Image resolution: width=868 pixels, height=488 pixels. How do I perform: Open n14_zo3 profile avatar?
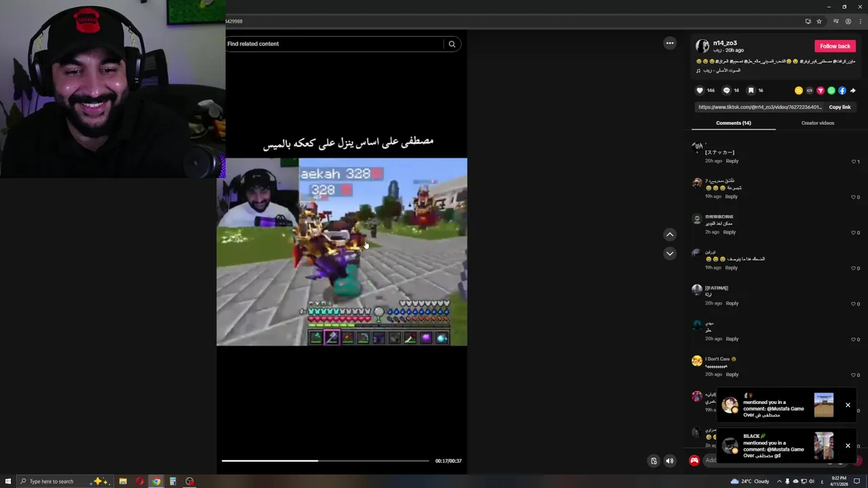point(703,46)
